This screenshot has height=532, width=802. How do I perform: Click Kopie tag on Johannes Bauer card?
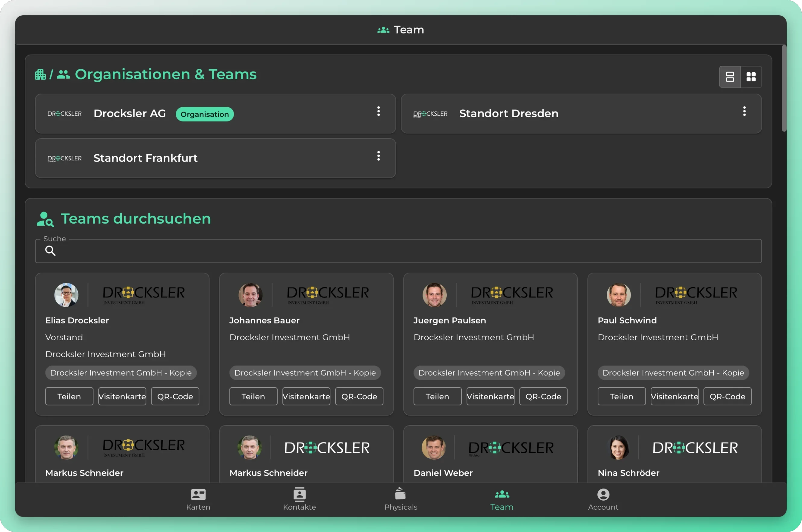(305, 373)
